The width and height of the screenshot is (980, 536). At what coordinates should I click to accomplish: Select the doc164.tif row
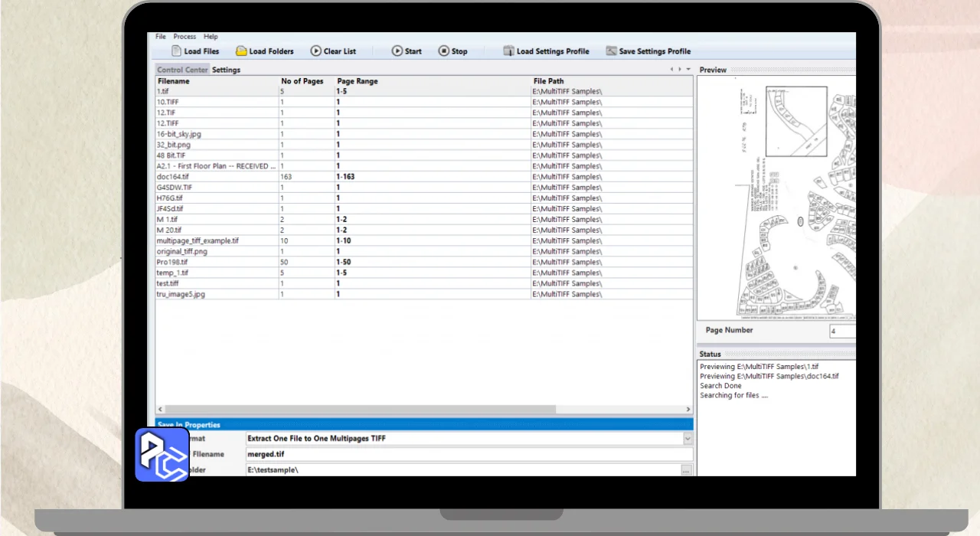[x=173, y=177]
